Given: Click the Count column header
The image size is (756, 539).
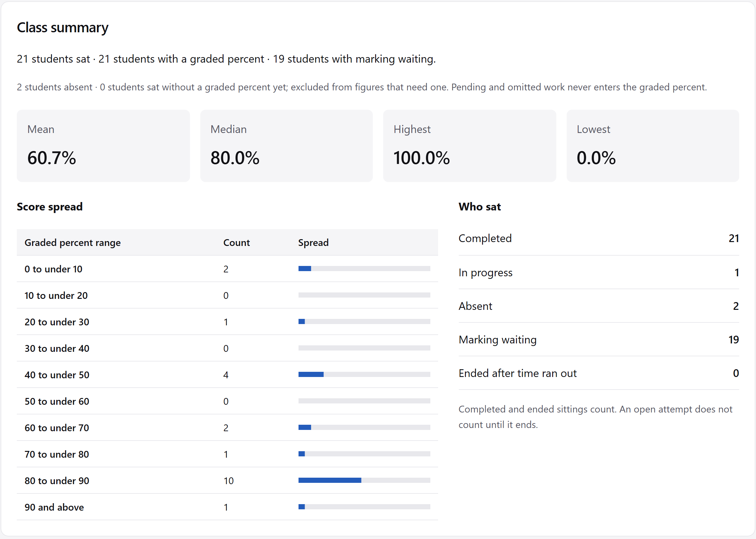Looking at the screenshot, I should [236, 243].
